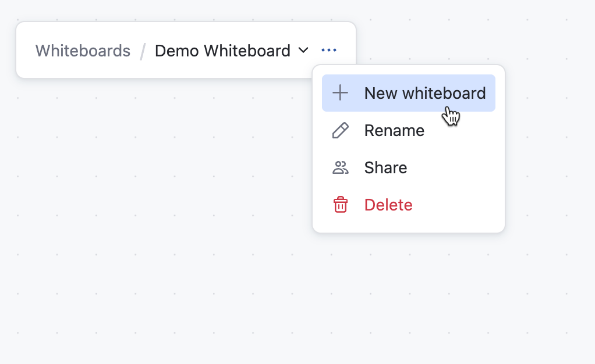Choose New whiteboard from the menu

[424, 92]
